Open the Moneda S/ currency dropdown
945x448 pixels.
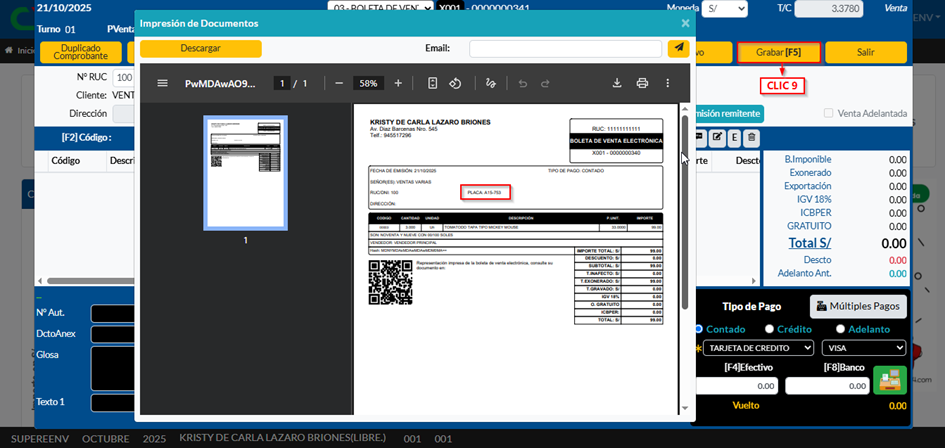coord(724,8)
